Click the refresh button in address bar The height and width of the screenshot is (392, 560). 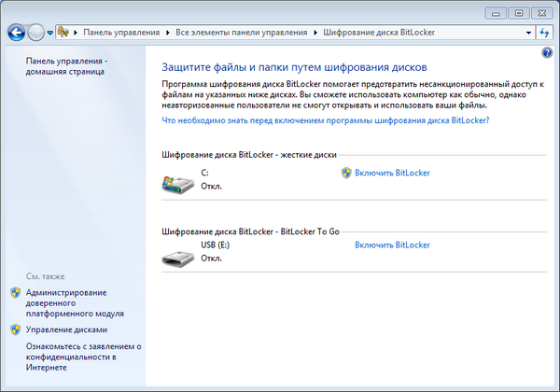click(544, 33)
